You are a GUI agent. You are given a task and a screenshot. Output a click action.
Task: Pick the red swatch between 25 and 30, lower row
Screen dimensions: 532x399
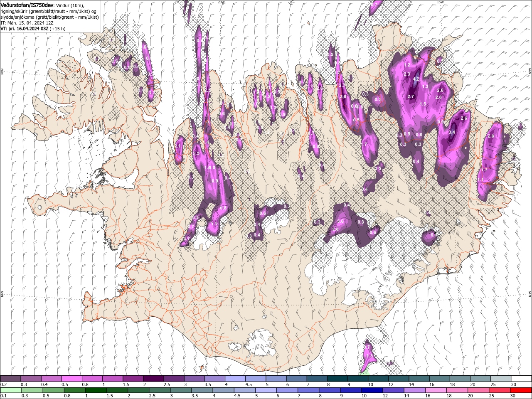pos(500,390)
